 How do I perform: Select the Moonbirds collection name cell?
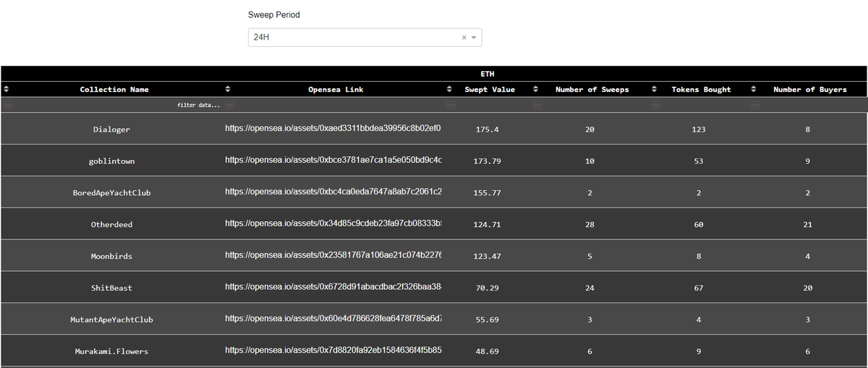point(111,257)
